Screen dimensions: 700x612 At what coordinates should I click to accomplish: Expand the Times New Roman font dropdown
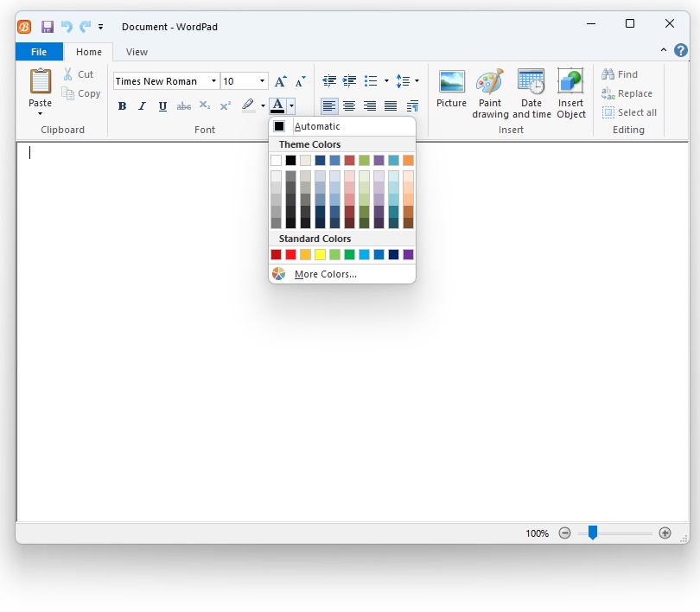pos(213,81)
